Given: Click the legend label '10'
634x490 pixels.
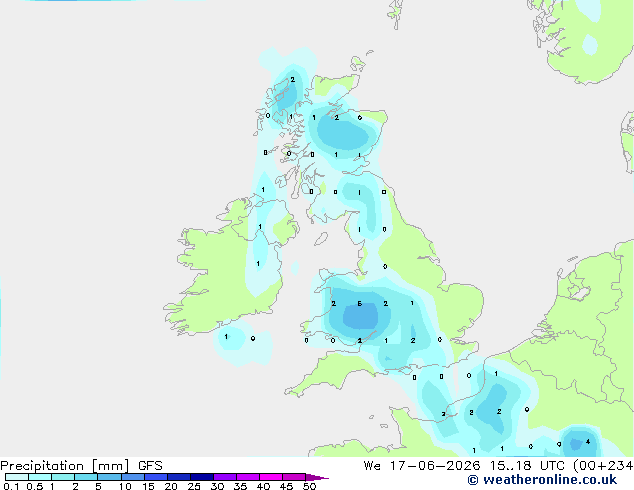Looking at the screenshot, I should [x=125, y=486].
